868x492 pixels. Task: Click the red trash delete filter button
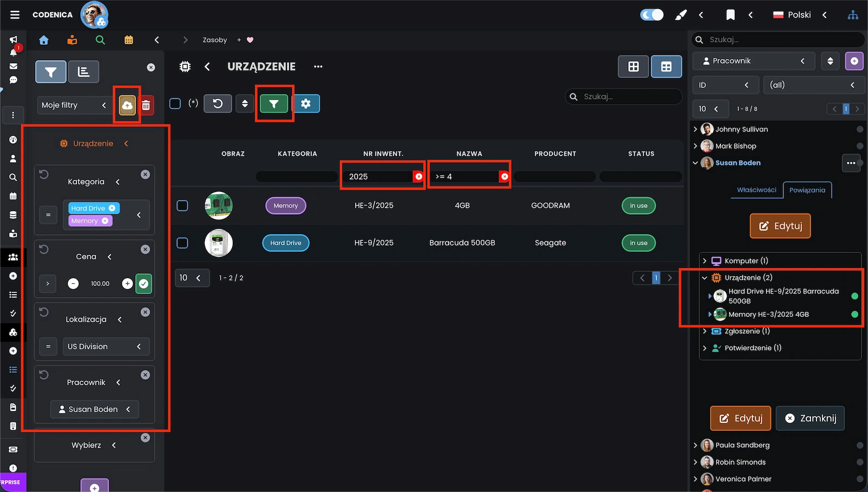coord(146,105)
